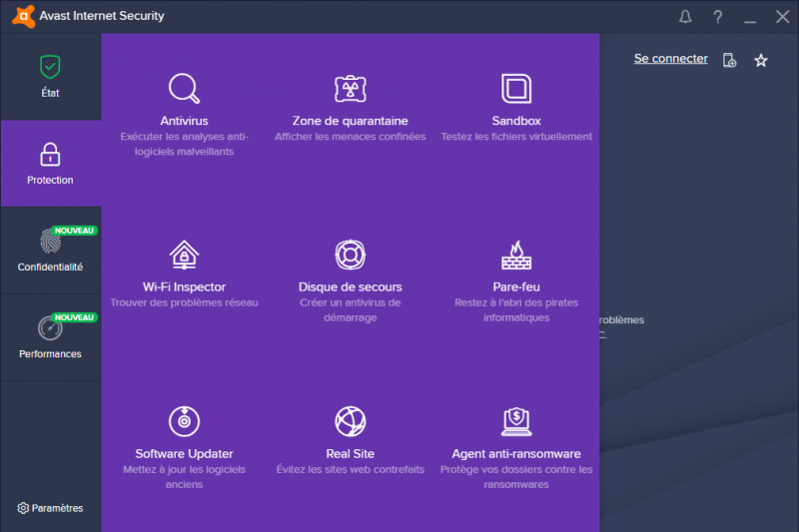Click the Protection padlock icon

point(50,155)
